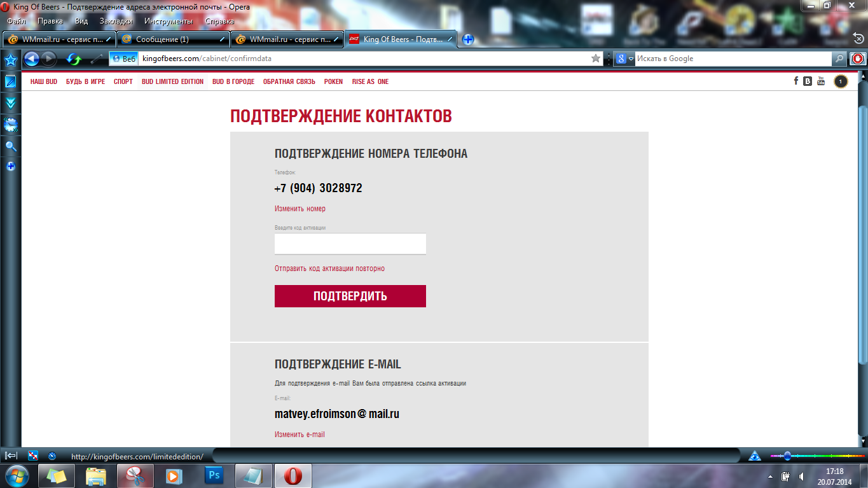Click the add panel plus icon in sidebar
The width and height of the screenshot is (868, 488).
coord(11,166)
